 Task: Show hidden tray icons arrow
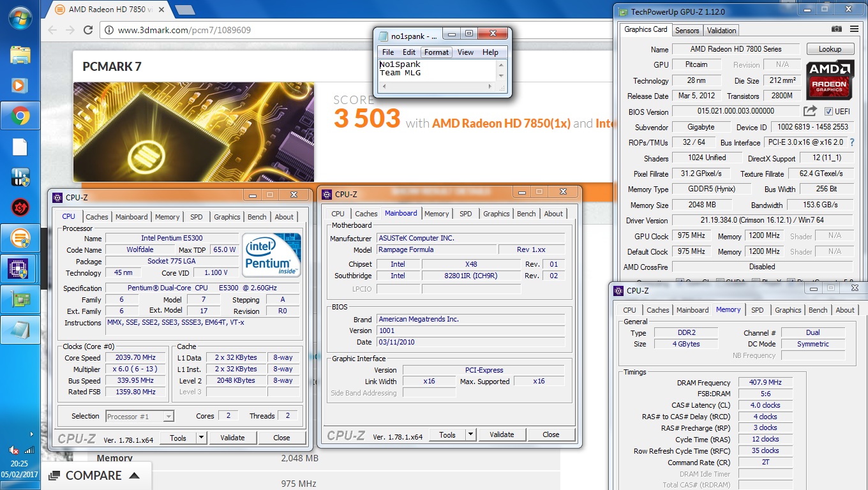(31, 434)
